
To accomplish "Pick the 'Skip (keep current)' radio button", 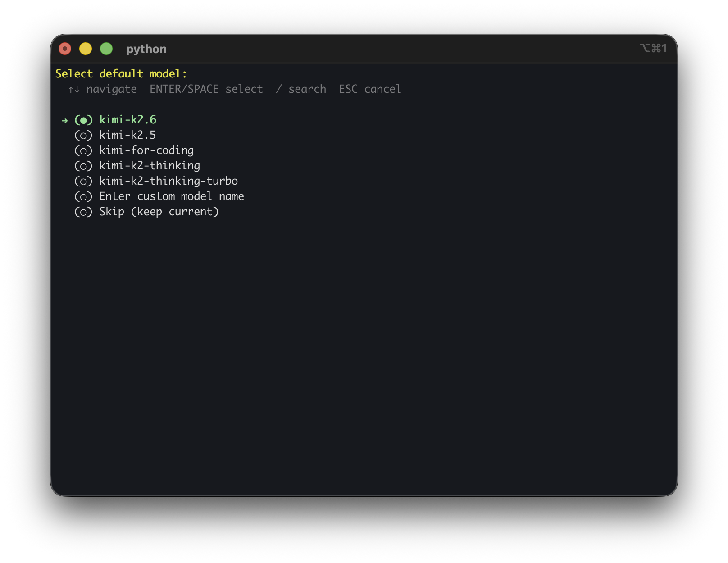I will coord(83,212).
